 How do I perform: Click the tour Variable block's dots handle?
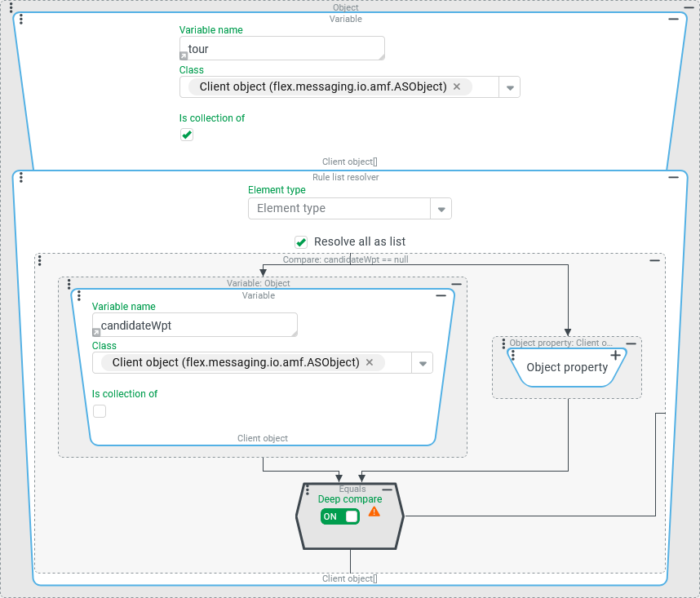20,20
